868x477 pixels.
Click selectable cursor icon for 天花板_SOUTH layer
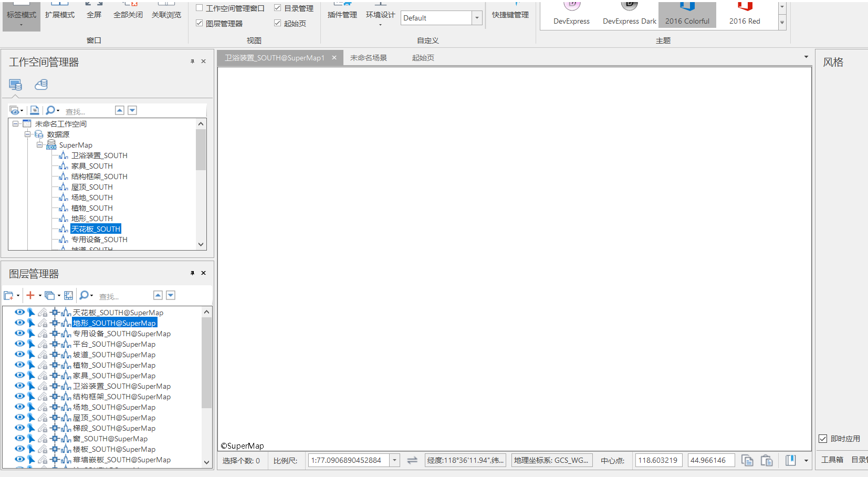[32, 313]
